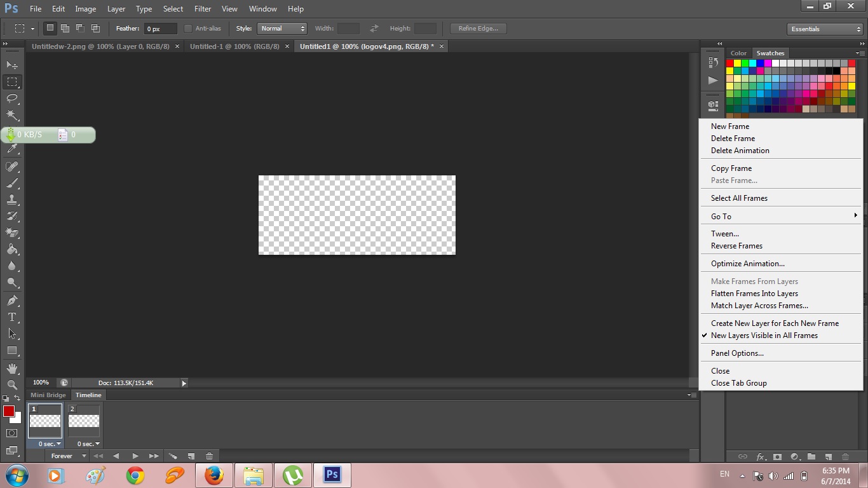Select the Rectangle shape tool
868x488 pixels.
(12, 350)
